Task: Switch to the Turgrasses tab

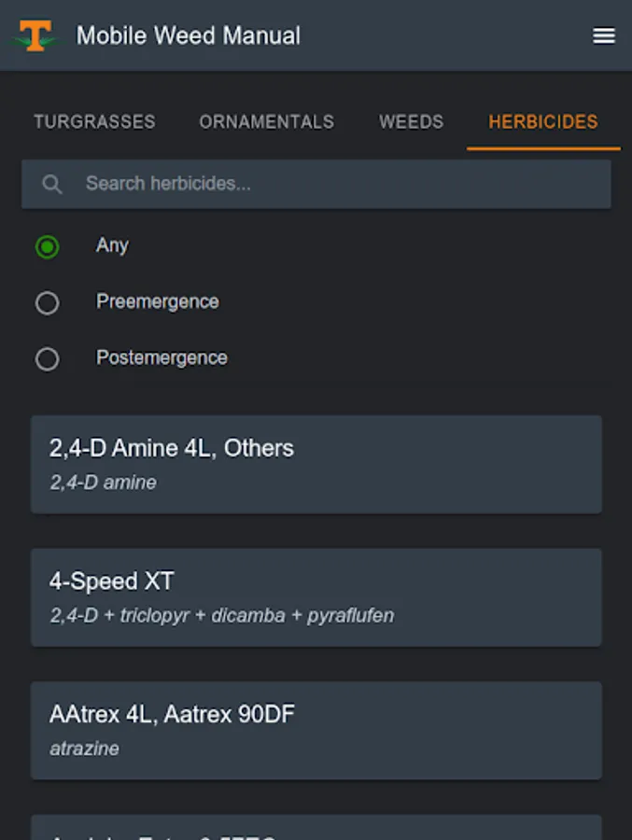Action: click(94, 122)
